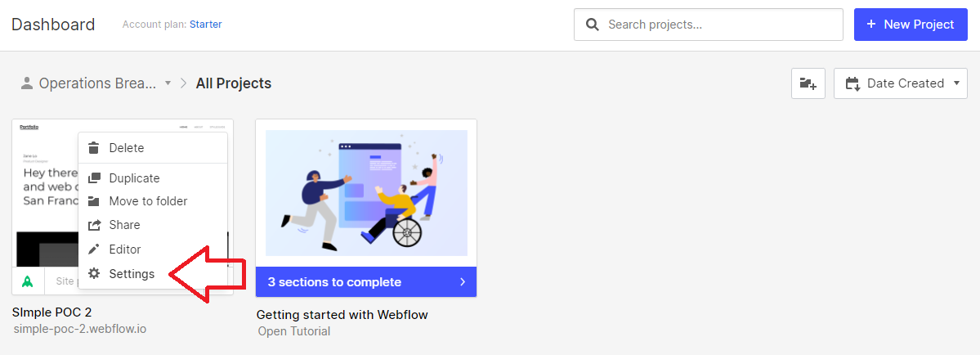The height and width of the screenshot is (355, 980).
Task: Click the Search projects input field
Action: pyautogui.click(x=709, y=25)
